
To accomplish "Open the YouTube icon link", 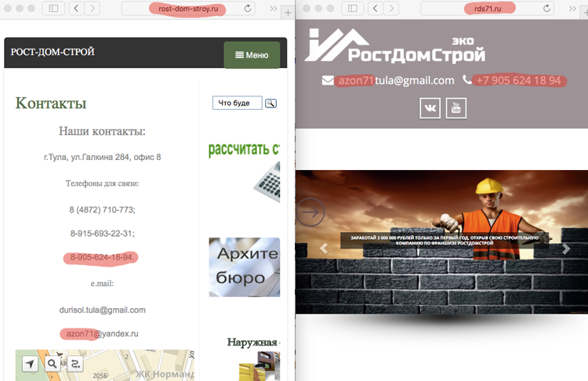I will coord(456,108).
